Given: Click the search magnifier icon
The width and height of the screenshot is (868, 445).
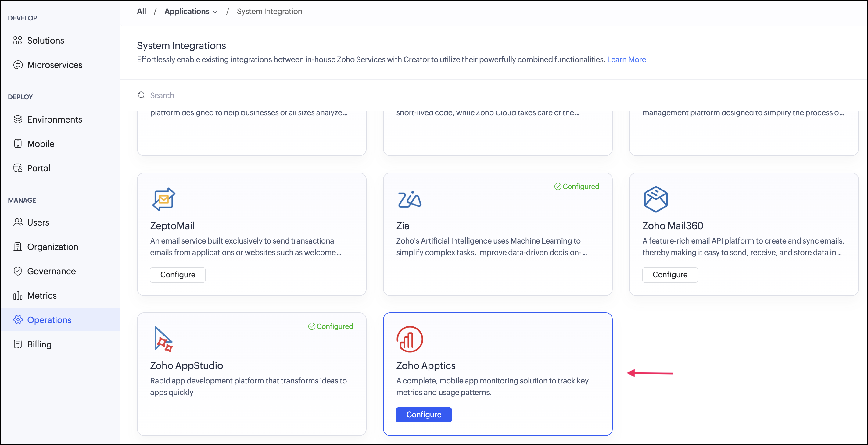Looking at the screenshot, I should [142, 95].
